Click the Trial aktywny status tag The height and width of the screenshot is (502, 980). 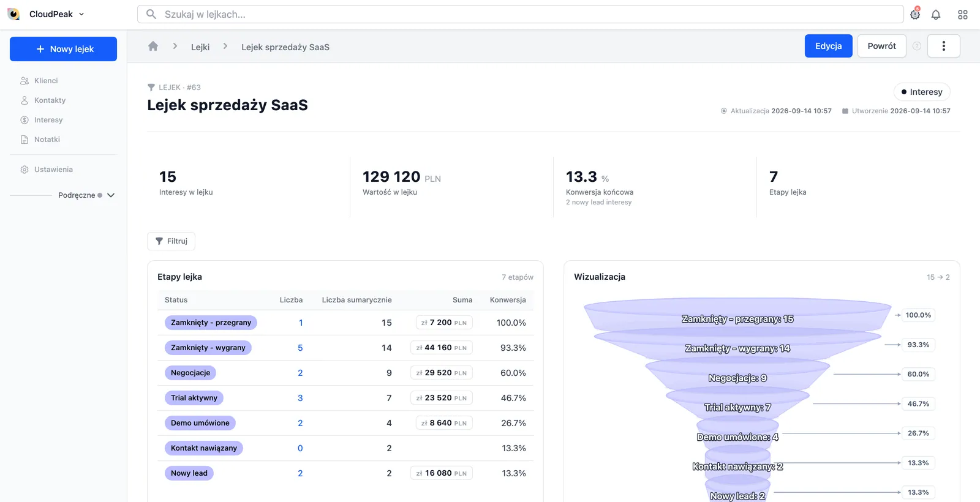click(194, 398)
